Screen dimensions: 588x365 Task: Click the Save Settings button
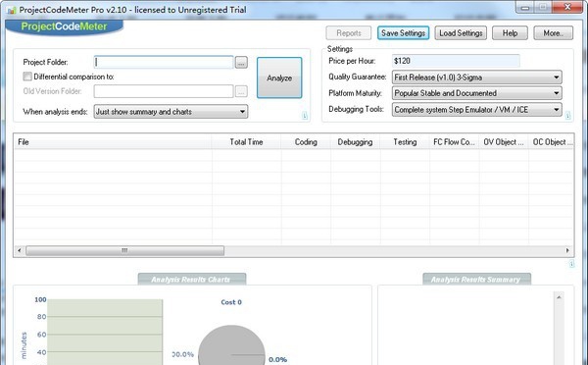pyautogui.click(x=403, y=33)
